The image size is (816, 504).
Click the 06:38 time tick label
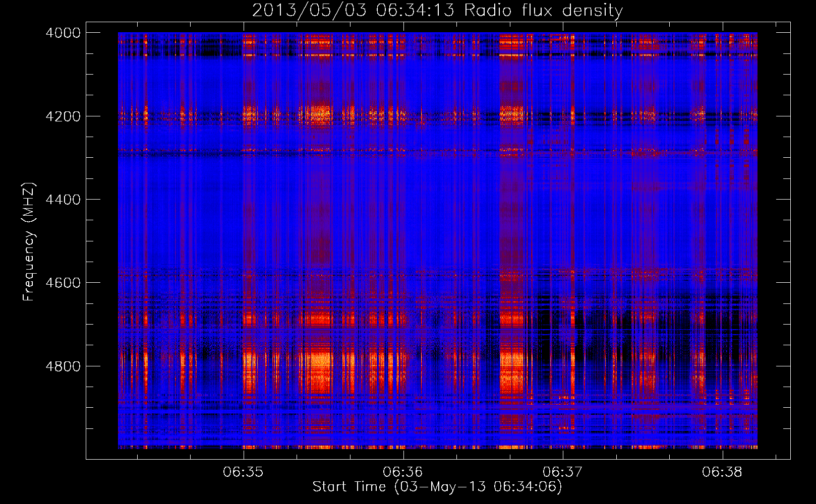click(722, 472)
